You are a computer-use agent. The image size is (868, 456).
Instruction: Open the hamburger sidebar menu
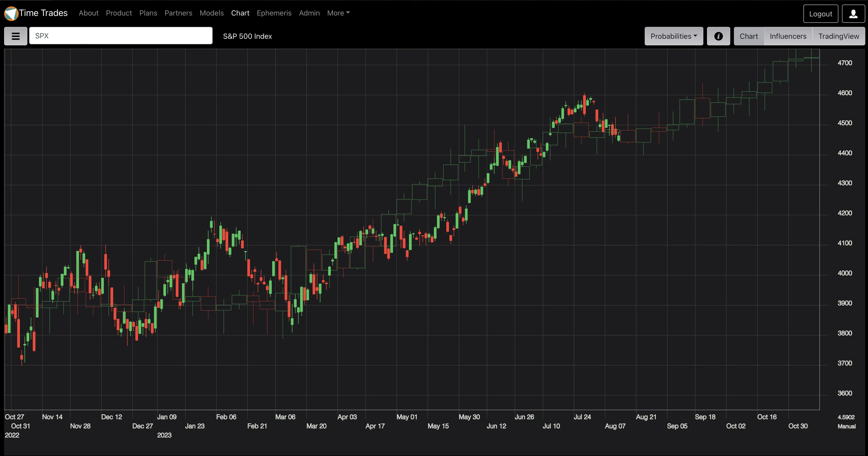point(16,36)
